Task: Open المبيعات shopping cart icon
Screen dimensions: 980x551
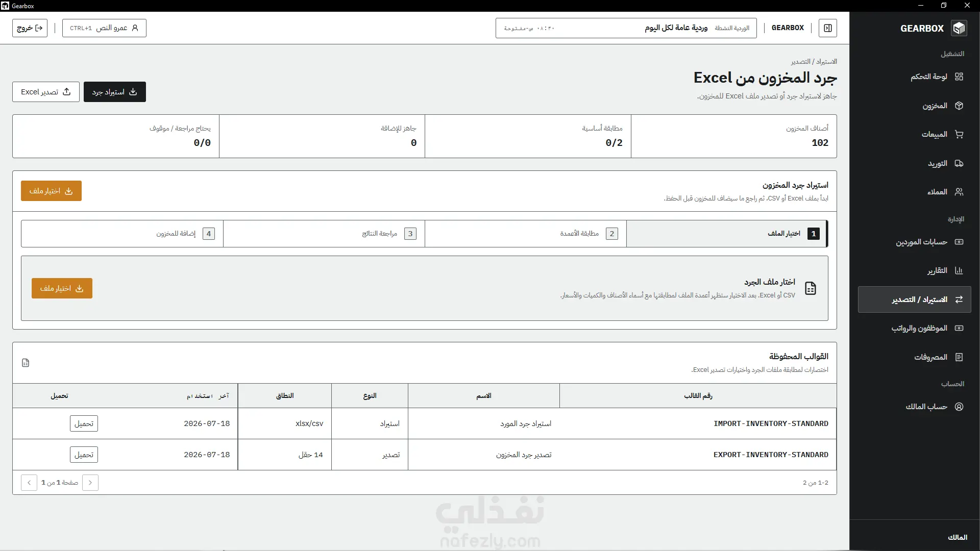Action: (959, 134)
